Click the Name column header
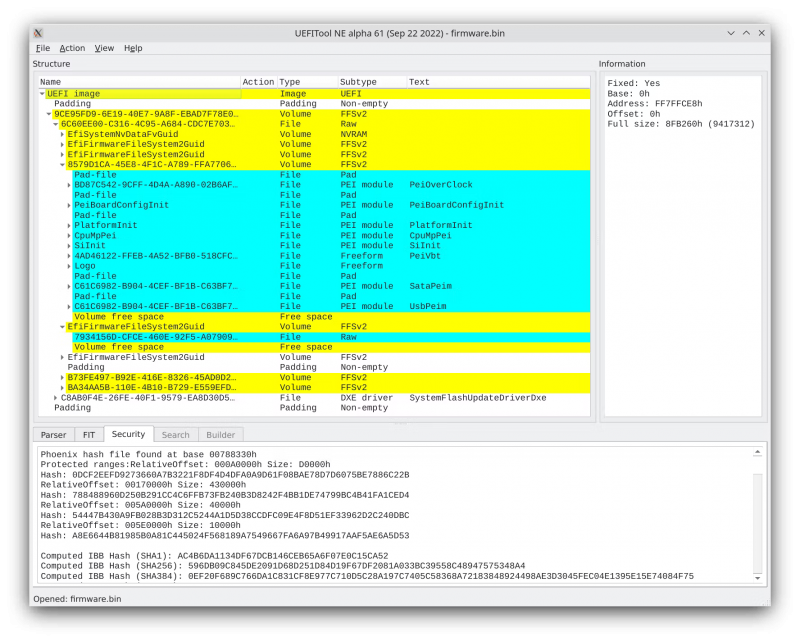Image resolution: width=800 pixels, height=641 pixels. tap(50, 82)
